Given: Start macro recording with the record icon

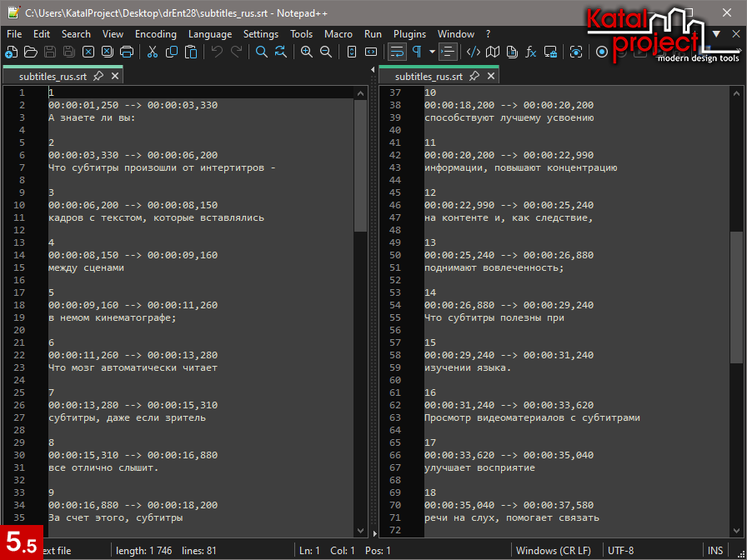Looking at the screenshot, I should [x=602, y=52].
